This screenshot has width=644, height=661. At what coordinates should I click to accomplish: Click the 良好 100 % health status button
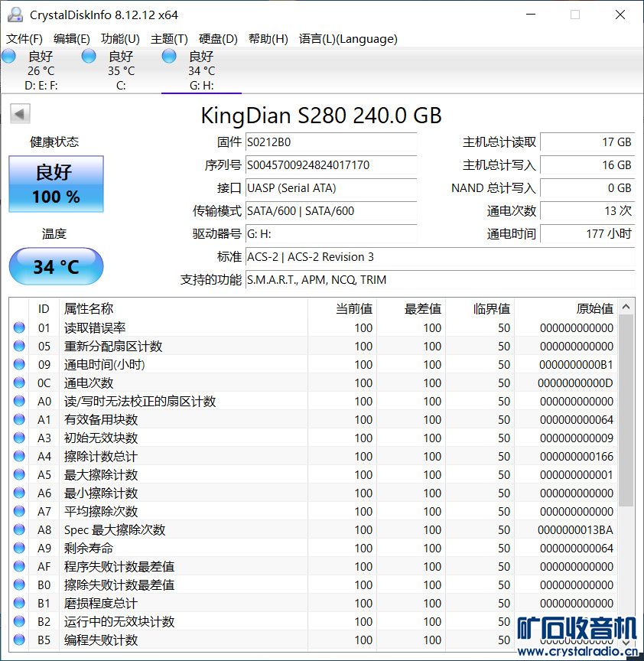point(56,184)
